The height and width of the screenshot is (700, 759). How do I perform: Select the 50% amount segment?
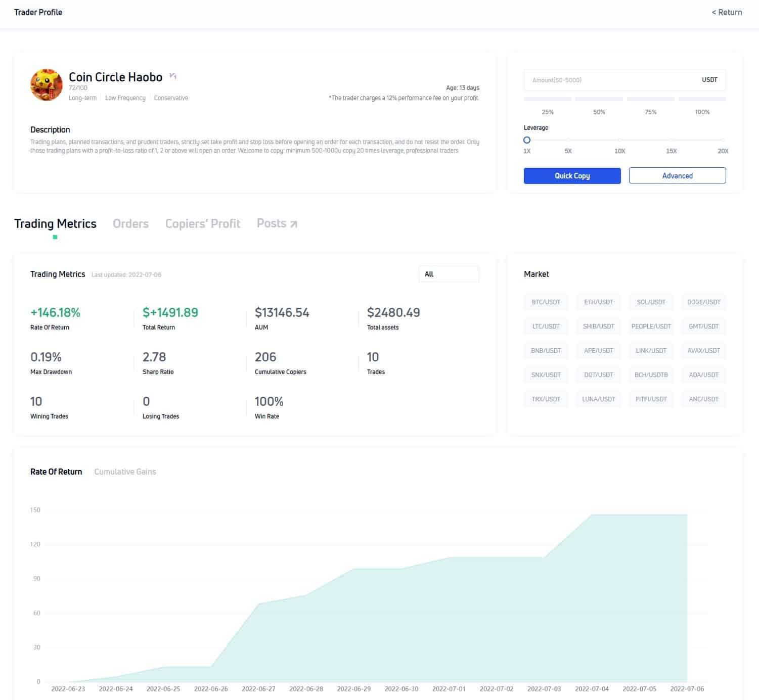point(599,100)
